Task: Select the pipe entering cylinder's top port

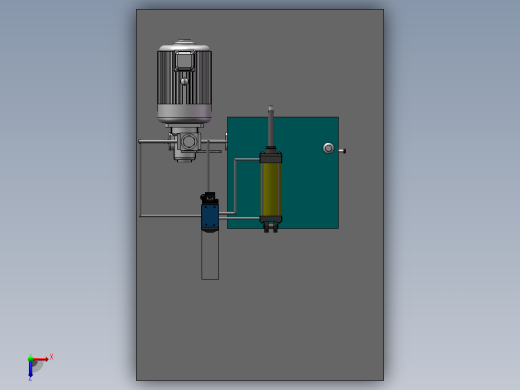Action: [x=247, y=160]
